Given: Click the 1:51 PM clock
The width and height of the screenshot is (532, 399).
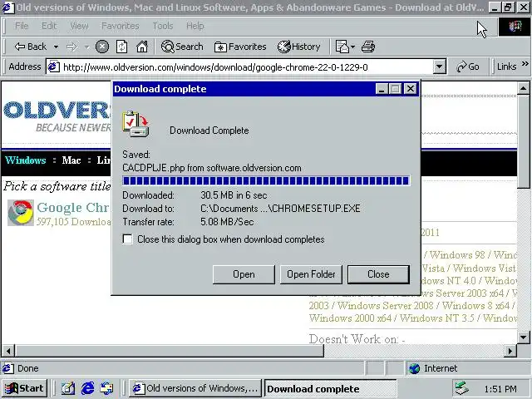Looking at the screenshot, I should (500, 389).
